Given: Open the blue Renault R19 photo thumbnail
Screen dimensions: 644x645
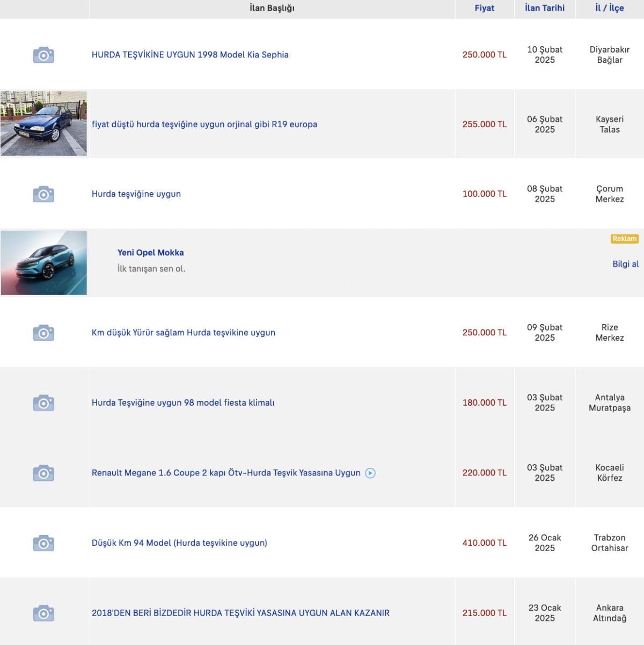Looking at the screenshot, I should [43, 124].
